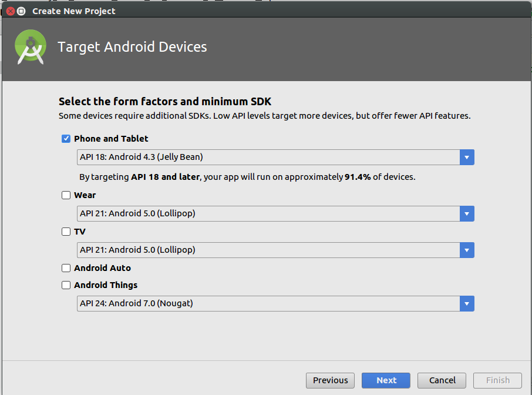Click the 'Android Auto' label

(x=102, y=268)
